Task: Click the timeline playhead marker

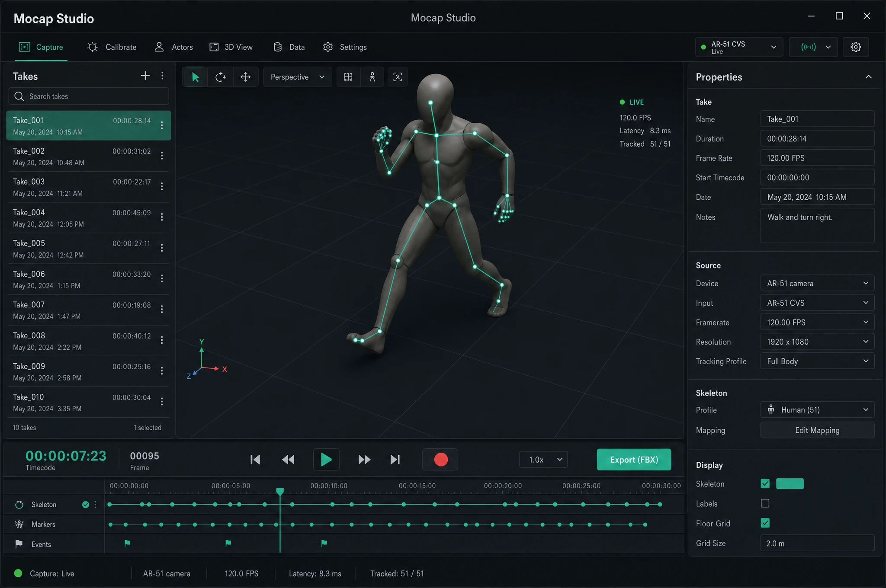Action: 280,492
